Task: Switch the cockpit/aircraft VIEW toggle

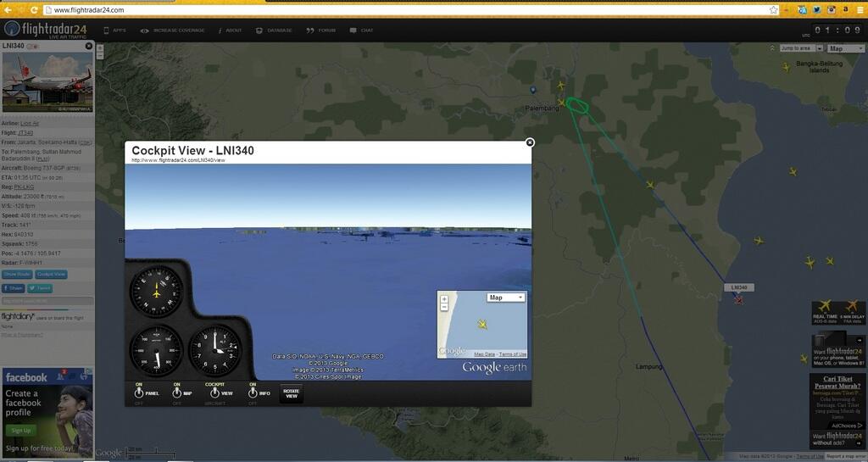Action: (214, 393)
